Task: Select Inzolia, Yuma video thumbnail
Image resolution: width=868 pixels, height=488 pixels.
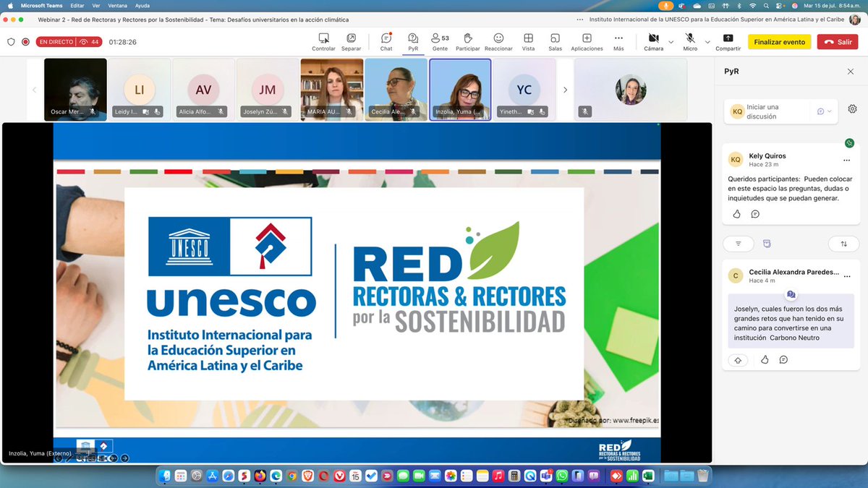Action: [x=460, y=90]
